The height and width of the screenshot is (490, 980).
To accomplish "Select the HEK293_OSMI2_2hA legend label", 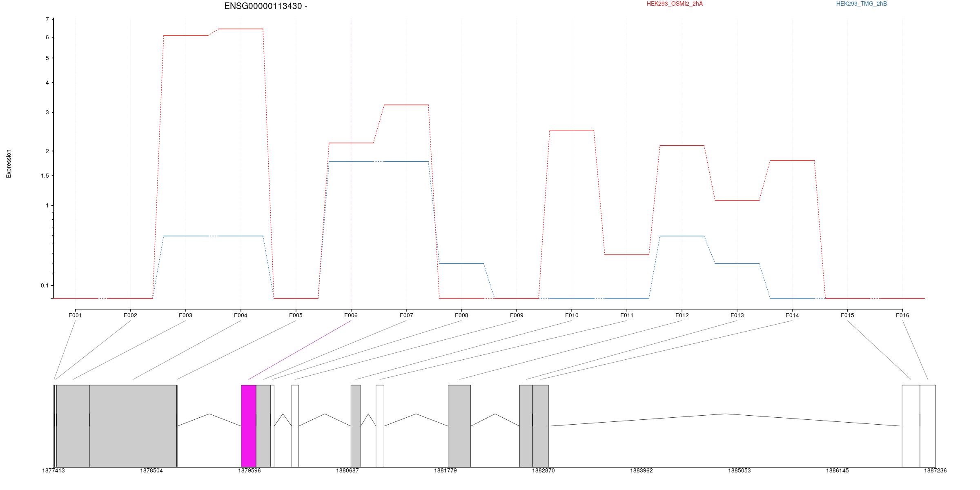I will point(675,4).
